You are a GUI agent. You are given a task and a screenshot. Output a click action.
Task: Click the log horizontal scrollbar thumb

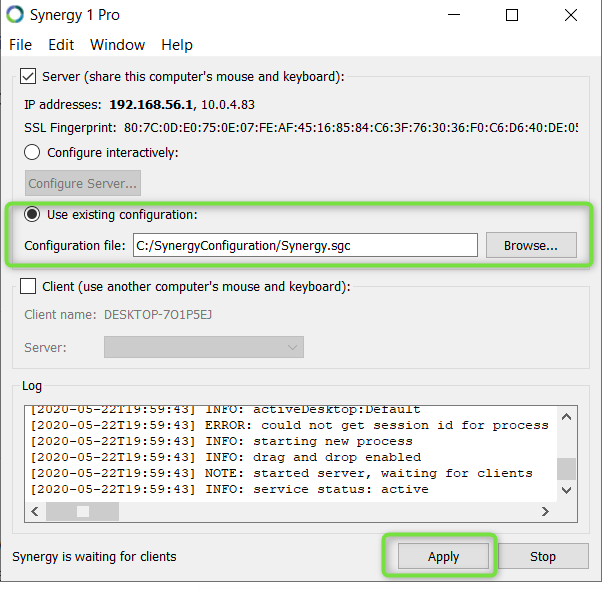click(83, 511)
